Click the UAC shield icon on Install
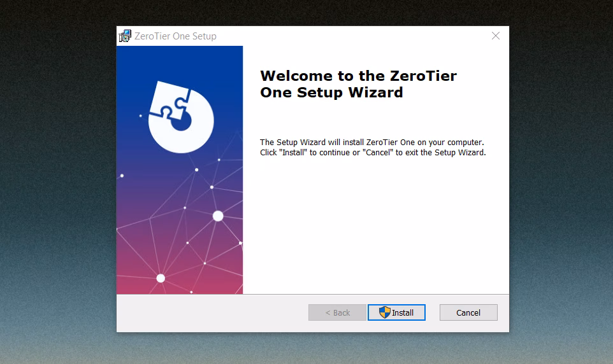This screenshot has width=613, height=364. (385, 312)
